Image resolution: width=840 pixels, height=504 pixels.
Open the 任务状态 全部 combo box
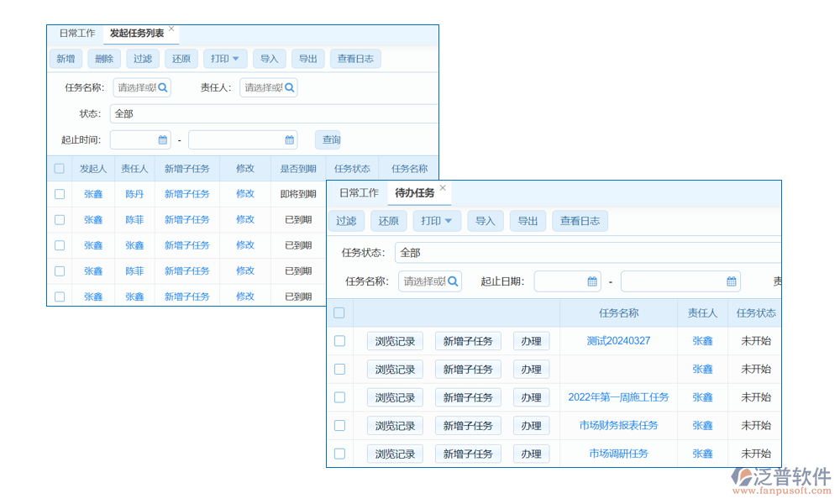(588, 253)
